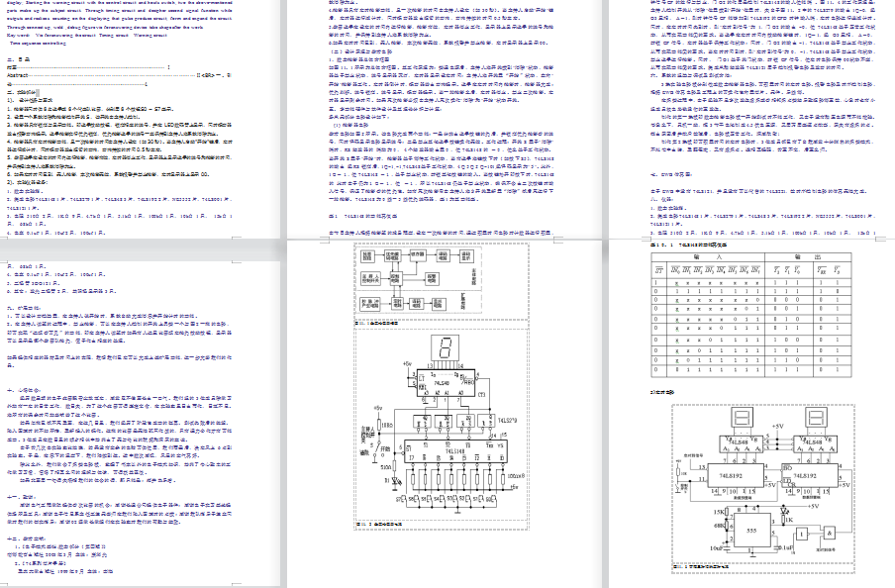Image resolution: width=895 pixels, height=588 pixels.
Task: Click the "Abstract" table of contents line
Action: 119,75
